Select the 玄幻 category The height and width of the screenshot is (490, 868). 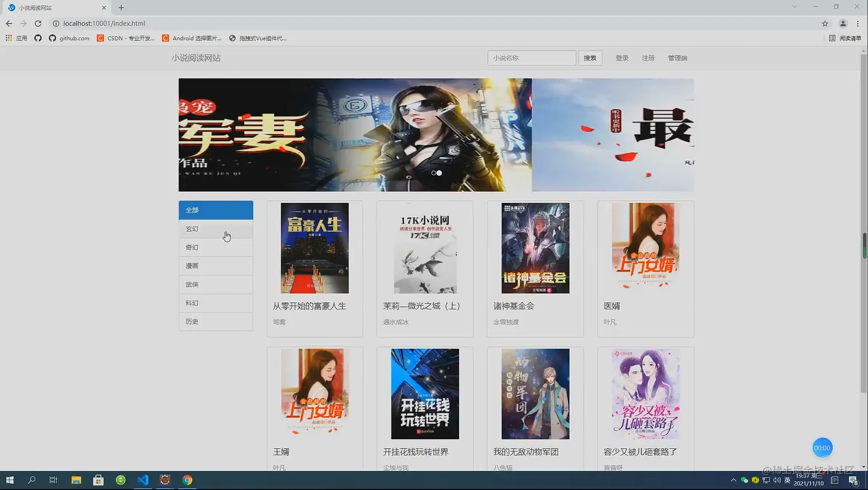[216, 229]
